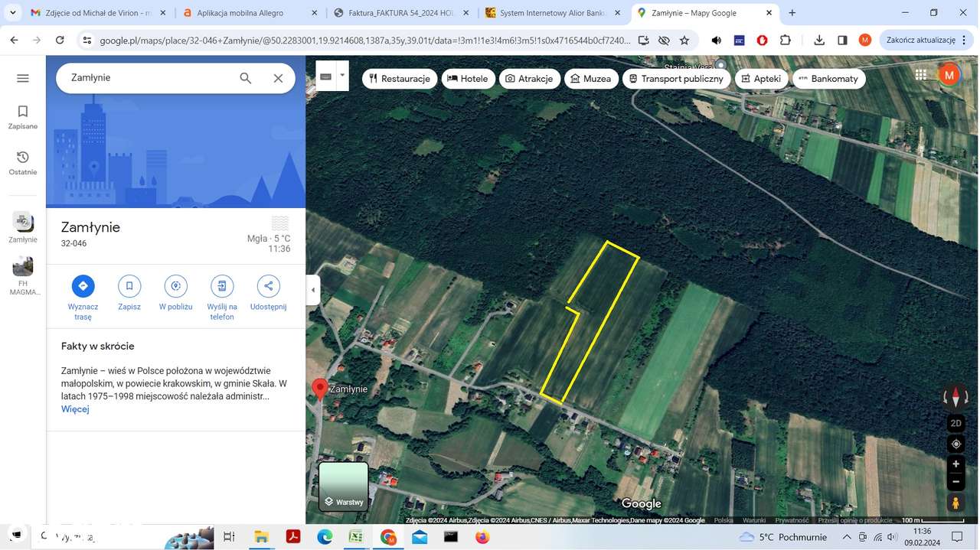Open the extensions puzzle icon

pos(786,41)
